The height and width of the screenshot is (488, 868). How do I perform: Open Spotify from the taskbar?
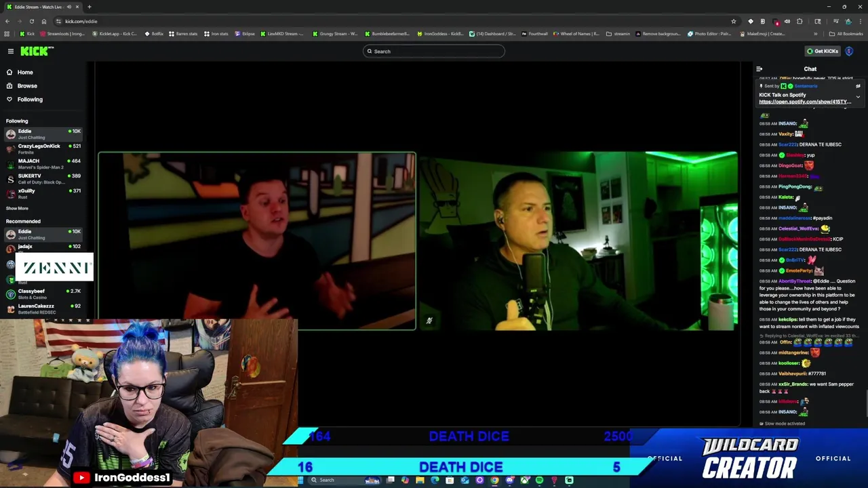coord(539,481)
